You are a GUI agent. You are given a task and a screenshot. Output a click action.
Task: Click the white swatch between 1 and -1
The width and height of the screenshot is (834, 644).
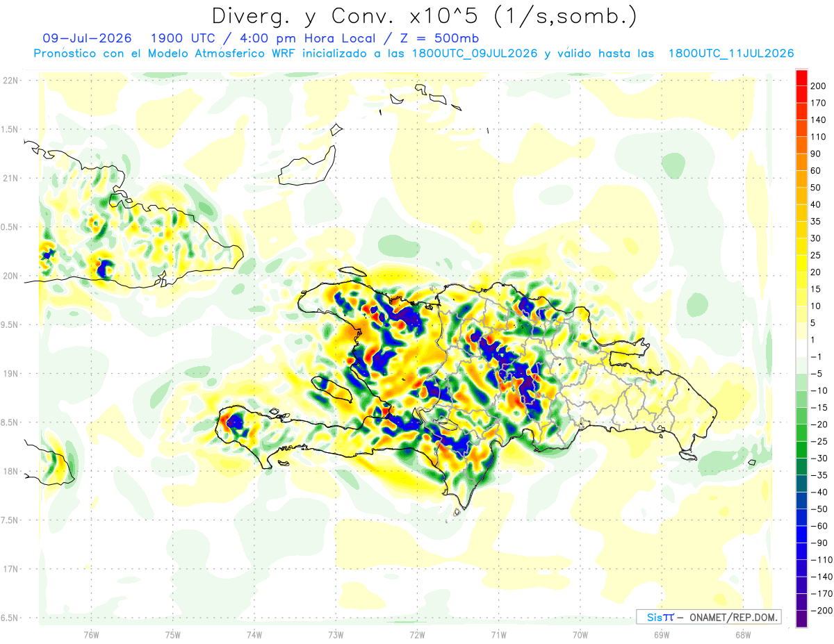click(801, 348)
